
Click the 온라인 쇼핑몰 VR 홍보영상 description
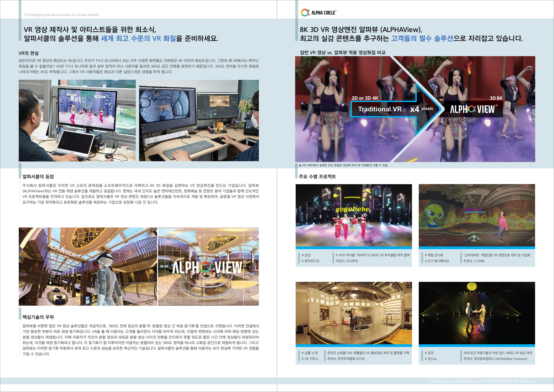coord(368,353)
